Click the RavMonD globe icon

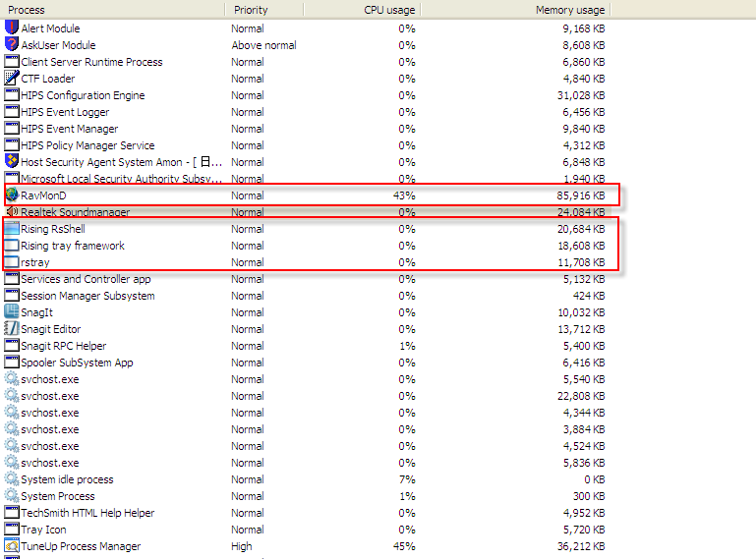click(12, 195)
